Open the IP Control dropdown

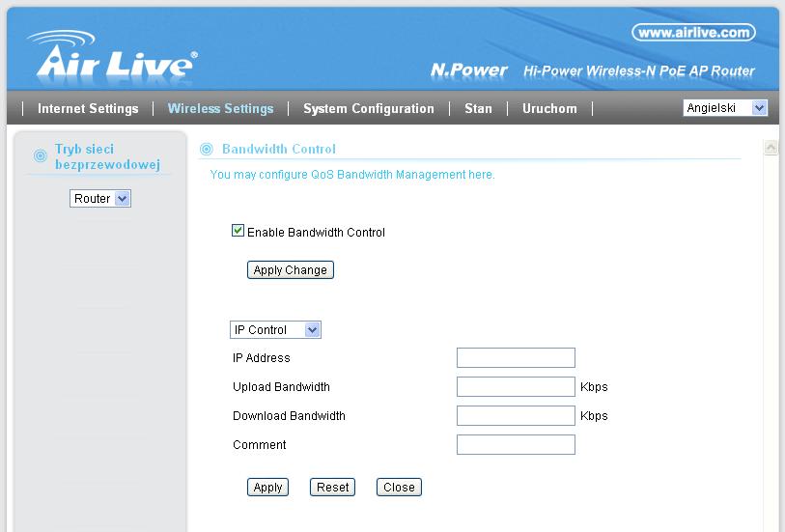coord(275,330)
